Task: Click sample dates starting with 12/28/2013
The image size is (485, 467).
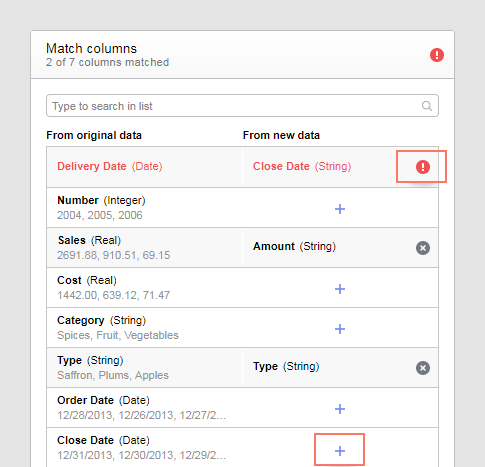Action: coord(142,415)
